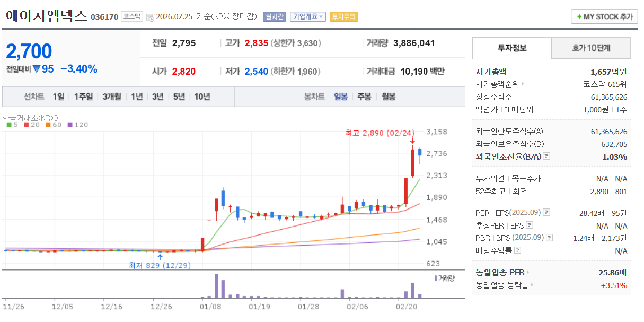Open the 외국인소진율 help tooltip icon
644x322 pixels.
click(x=547, y=155)
